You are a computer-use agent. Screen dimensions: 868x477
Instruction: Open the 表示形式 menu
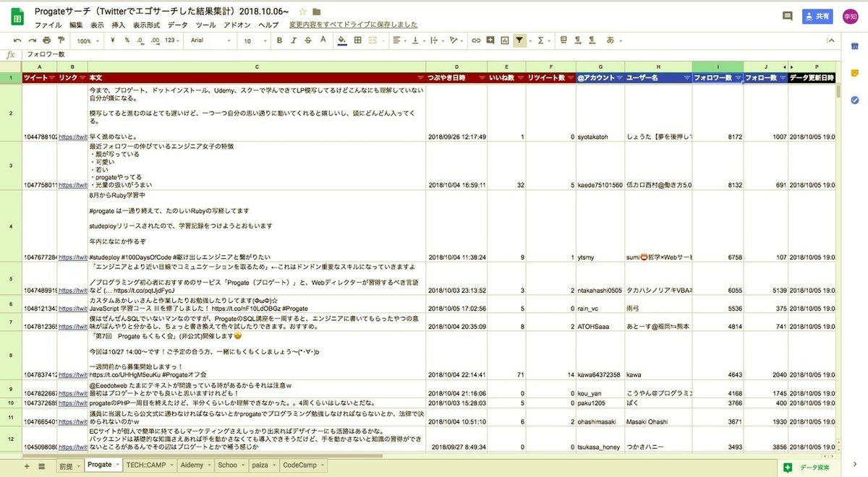tap(147, 25)
